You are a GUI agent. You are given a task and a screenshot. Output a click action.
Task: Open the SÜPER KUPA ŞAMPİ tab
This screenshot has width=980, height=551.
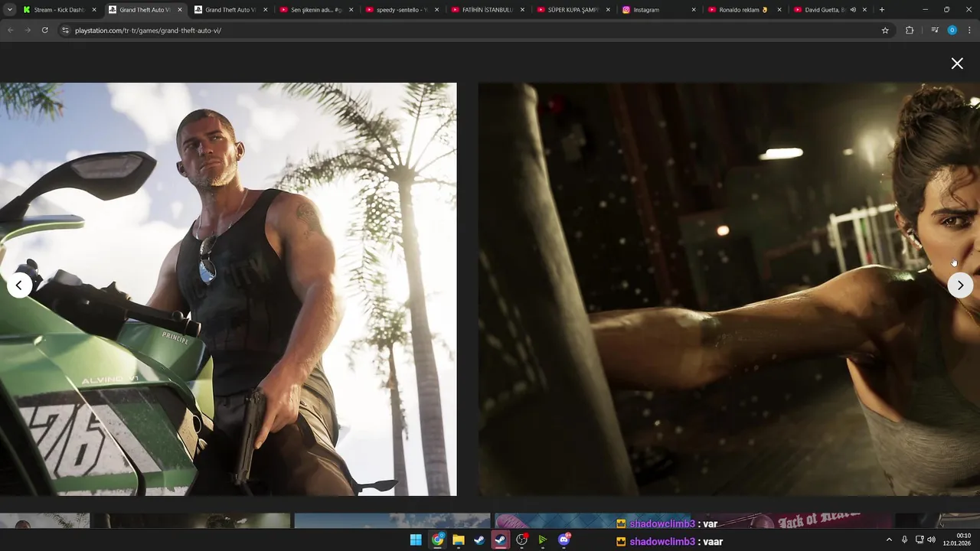click(573, 10)
